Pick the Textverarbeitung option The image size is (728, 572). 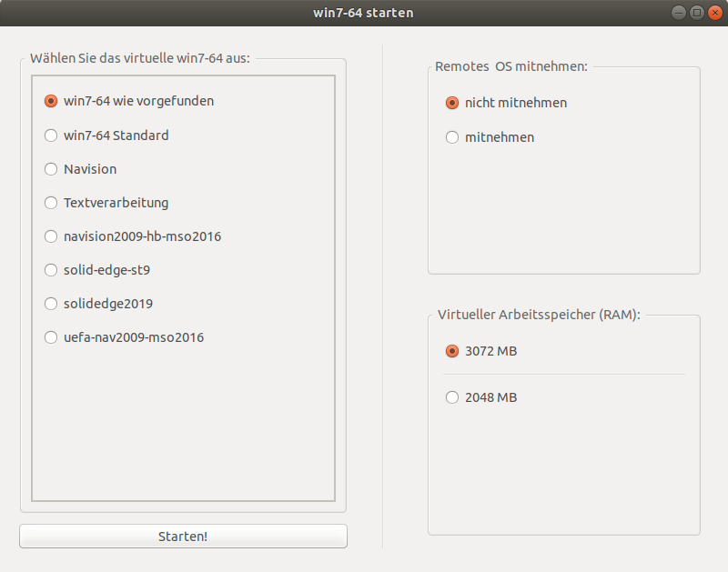pos(51,203)
